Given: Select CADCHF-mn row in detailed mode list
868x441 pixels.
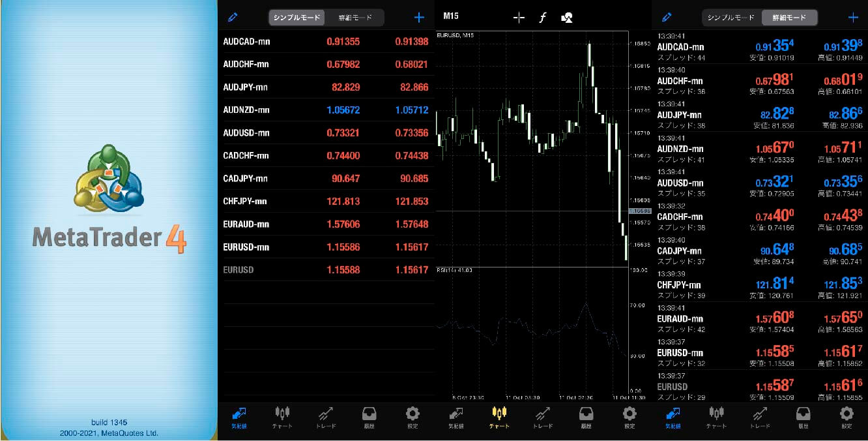Looking at the screenshot, I should click(x=760, y=217).
